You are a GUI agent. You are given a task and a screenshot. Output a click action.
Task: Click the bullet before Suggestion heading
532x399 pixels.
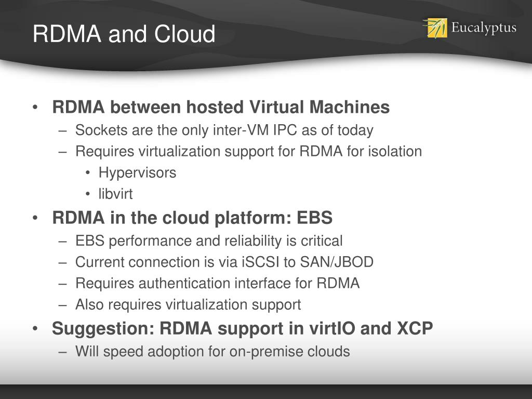click(x=35, y=328)
